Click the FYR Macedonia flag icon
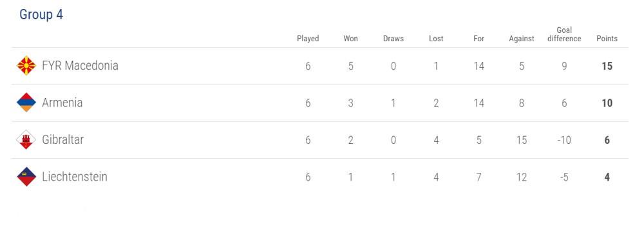Image resolution: width=644 pixels, height=238 pixels. pyautogui.click(x=26, y=66)
